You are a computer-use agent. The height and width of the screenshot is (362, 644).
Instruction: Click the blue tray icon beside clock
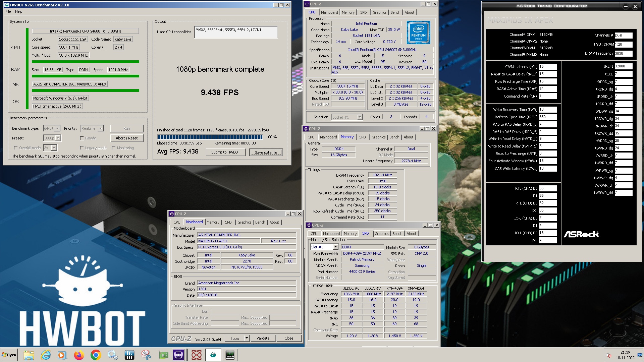click(640, 355)
